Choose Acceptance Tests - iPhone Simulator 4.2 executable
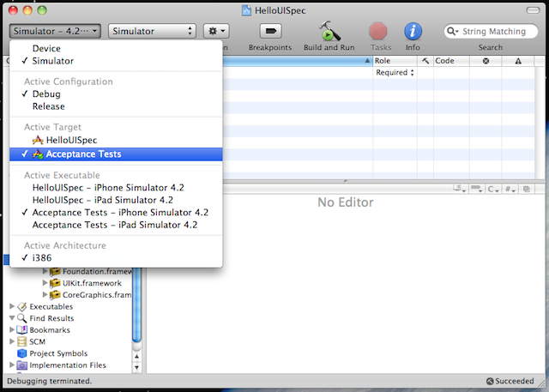The width and height of the screenshot is (549, 392). [x=116, y=213]
